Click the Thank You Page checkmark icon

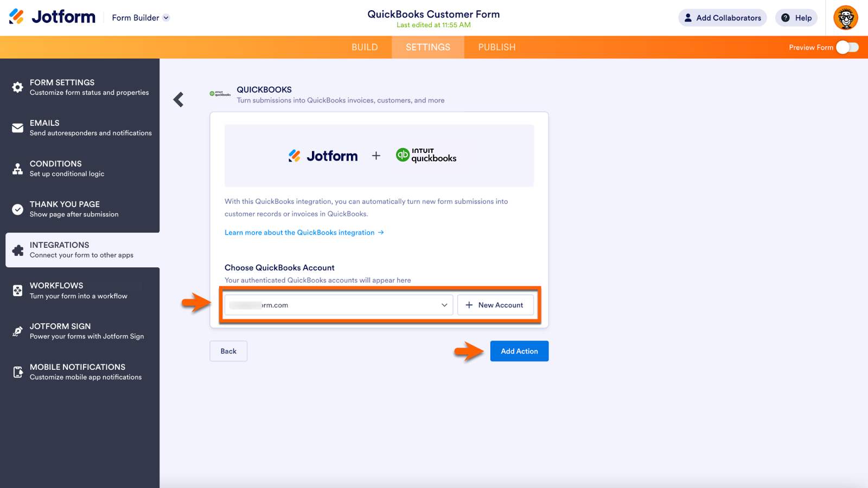(x=18, y=209)
